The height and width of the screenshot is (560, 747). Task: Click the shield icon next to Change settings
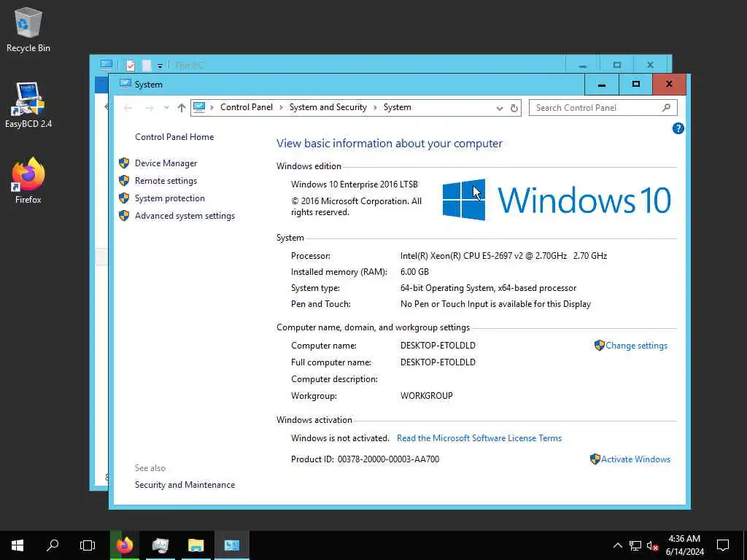pos(600,345)
